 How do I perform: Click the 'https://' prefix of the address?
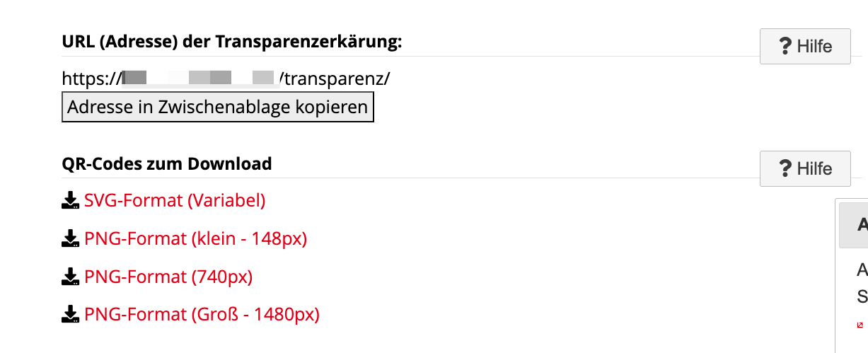pos(91,78)
